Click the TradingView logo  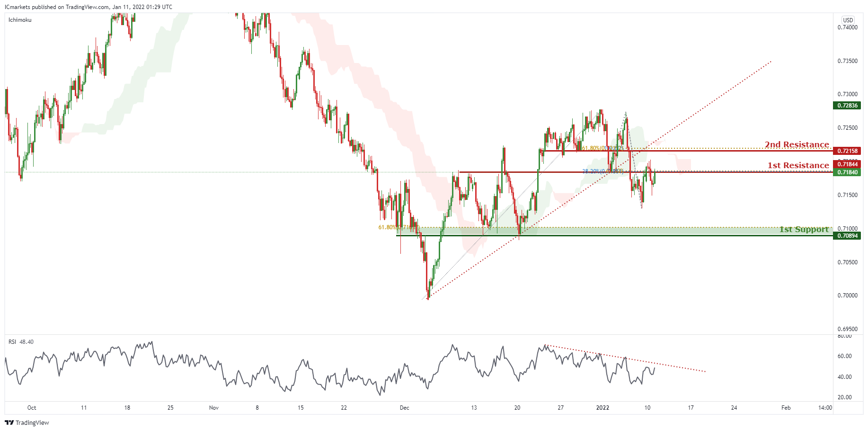coord(27,422)
